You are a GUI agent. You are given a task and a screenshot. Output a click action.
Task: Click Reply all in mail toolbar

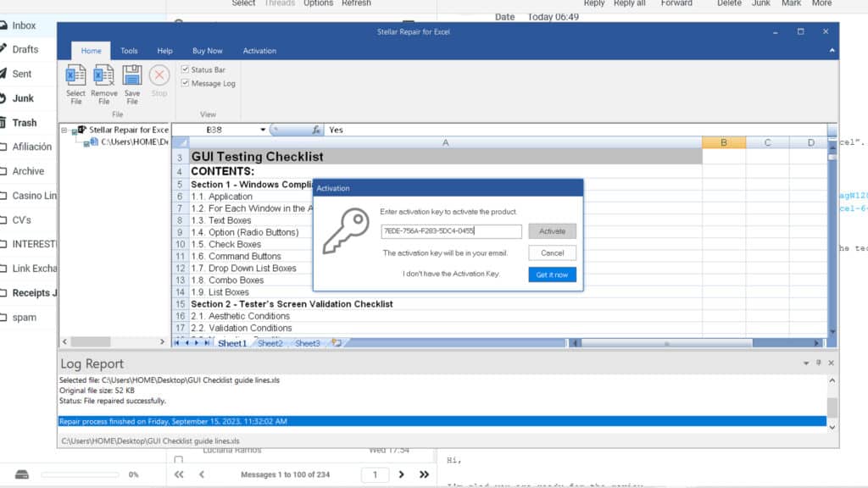(x=630, y=3)
